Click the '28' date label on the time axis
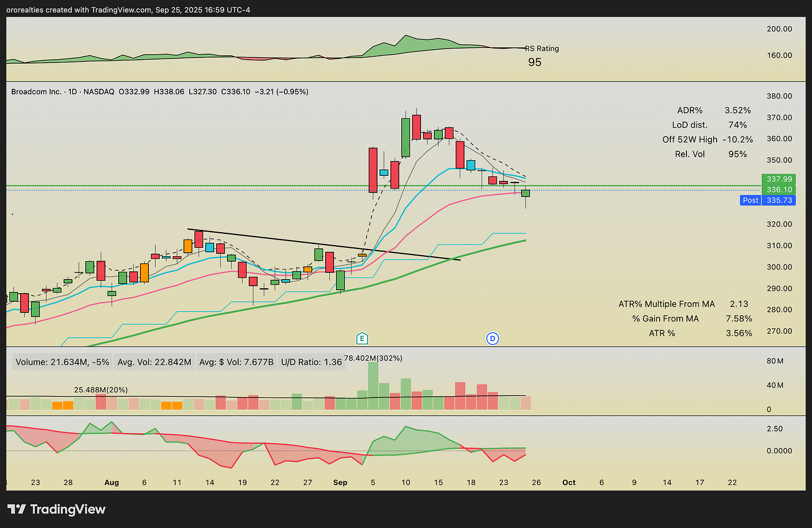812x528 pixels. (68, 483)
